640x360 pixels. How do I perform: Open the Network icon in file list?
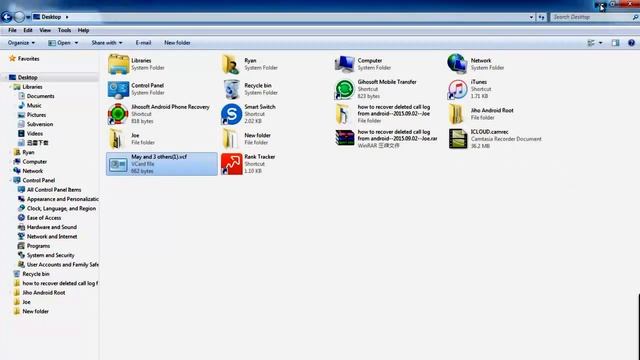pyautogui.click(x=457, y=64)
